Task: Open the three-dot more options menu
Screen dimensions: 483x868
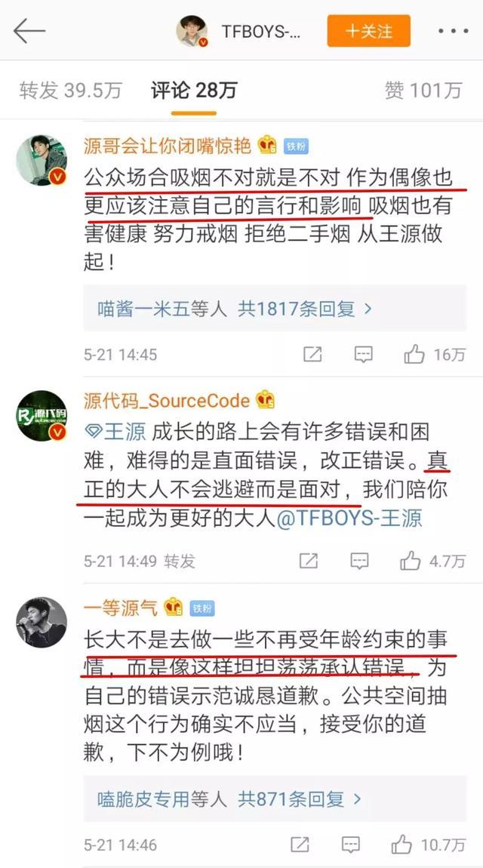Action: coord(453,31)
